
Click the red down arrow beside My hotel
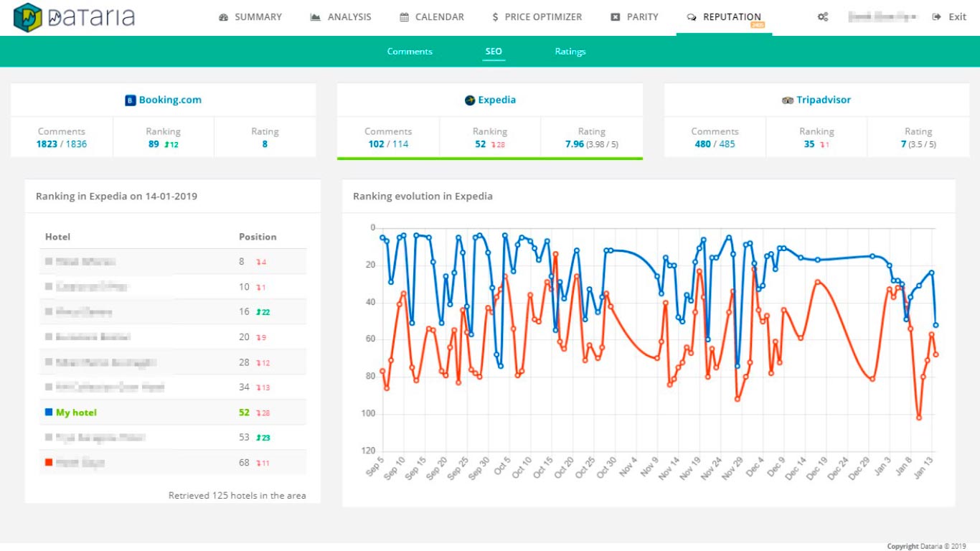(258, 413)
